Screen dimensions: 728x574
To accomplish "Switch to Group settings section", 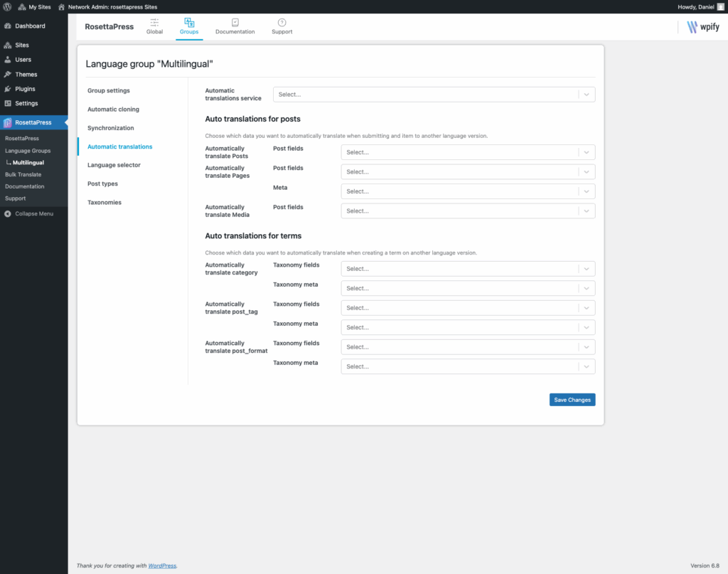I will click(x=109, y=90).
